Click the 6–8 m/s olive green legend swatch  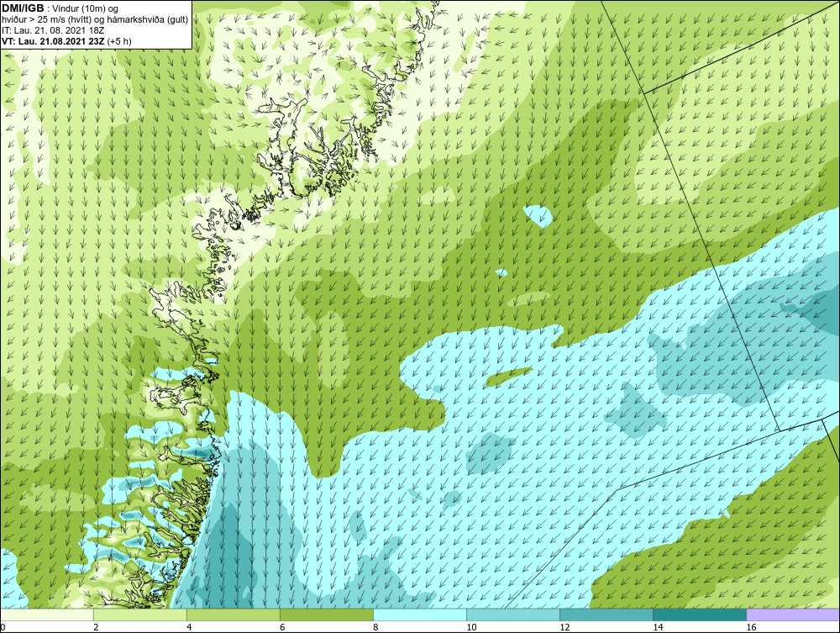point(326,615)
